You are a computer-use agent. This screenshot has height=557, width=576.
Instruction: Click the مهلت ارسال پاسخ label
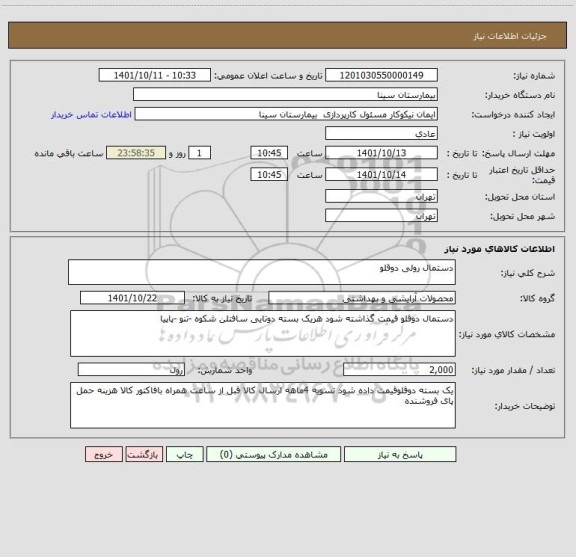[518, 153]
